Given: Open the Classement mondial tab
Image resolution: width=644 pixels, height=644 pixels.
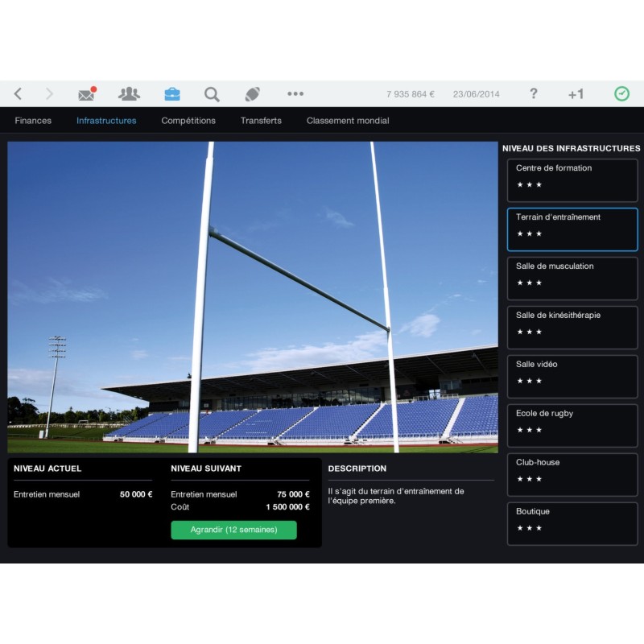Looking at the screenshot, I should click(348, 121).
